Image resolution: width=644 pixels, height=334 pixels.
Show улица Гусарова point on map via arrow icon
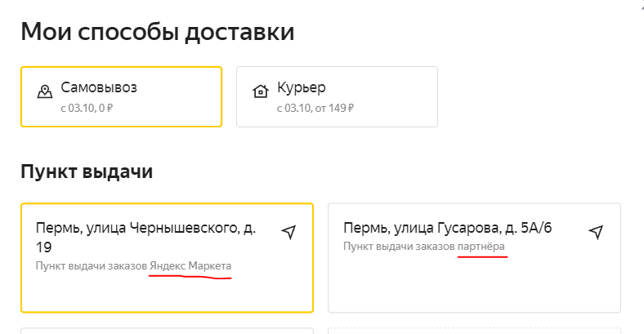click(x=596, y=232)
